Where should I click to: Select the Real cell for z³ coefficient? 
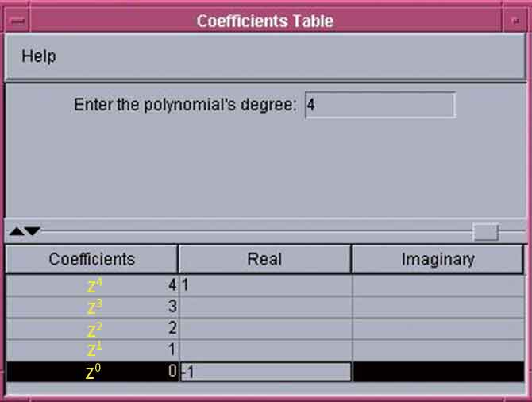click(x=264, y=307)
